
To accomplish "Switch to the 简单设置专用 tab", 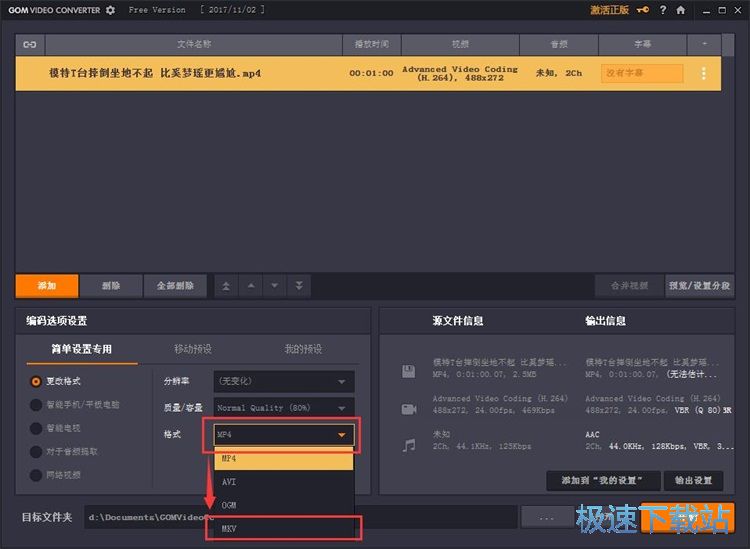I will [x=82, y=349].
